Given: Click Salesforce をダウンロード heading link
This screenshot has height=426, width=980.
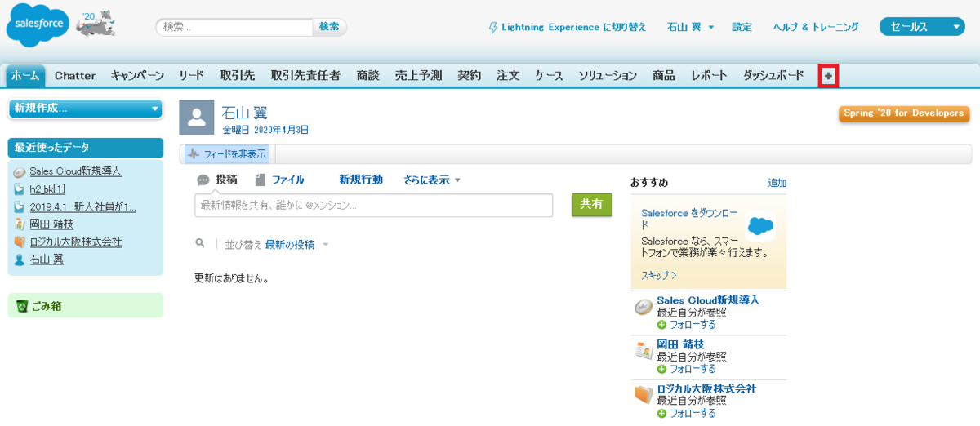Looking at the screenshot, I should coord(690,219).
